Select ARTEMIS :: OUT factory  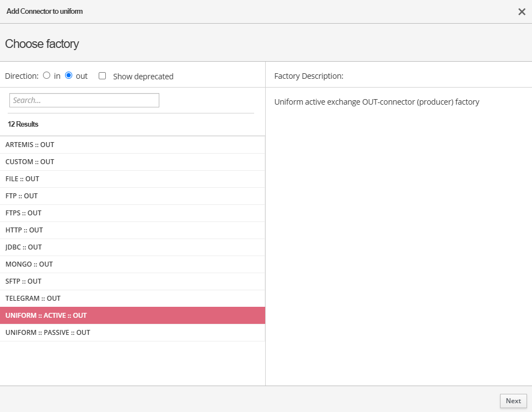coord(30,145)
